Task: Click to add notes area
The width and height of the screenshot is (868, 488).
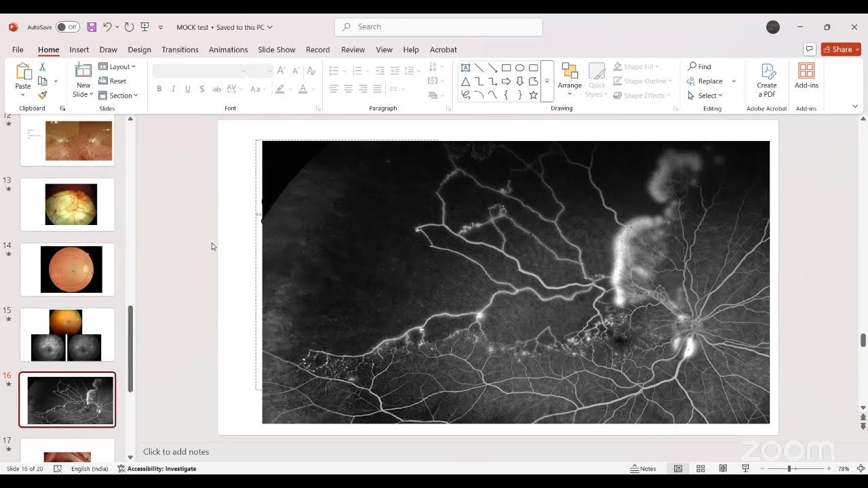Action: coord(176,451)
